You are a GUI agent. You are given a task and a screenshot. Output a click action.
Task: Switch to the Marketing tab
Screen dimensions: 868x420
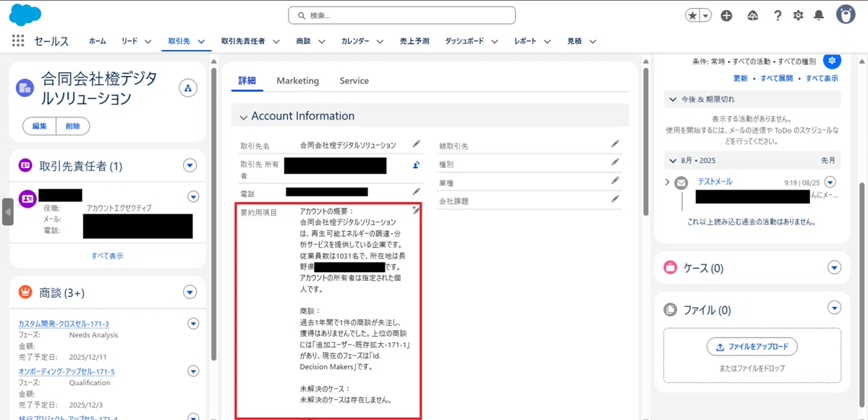click(x=297, y=81)
